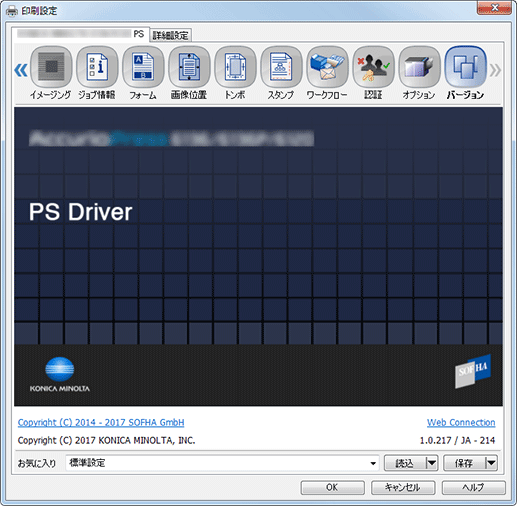
Task: Select the トンボ crop marks icon
Action: tap(235, 67)
